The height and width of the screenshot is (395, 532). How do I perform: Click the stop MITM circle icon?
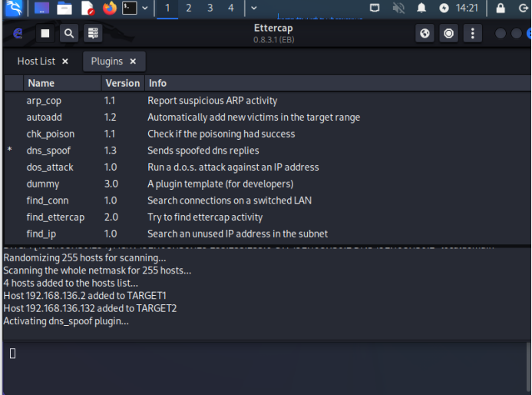tap(448, 33)
